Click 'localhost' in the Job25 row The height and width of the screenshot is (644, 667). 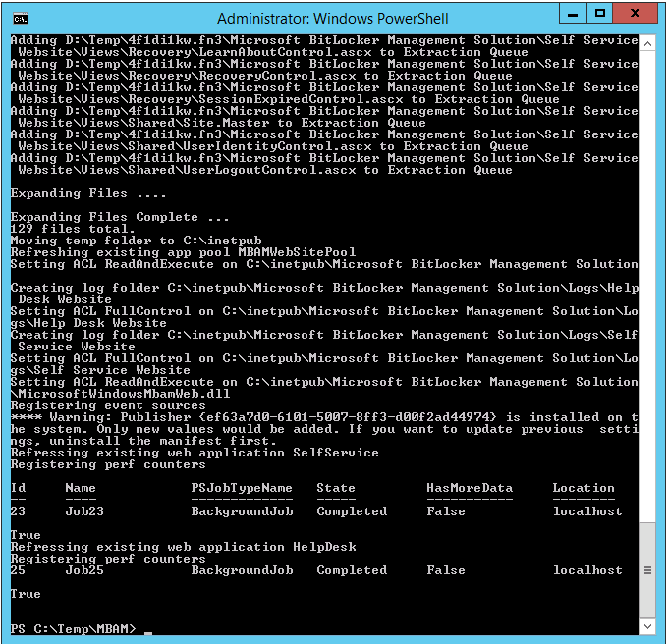click(x=587, y=570)
